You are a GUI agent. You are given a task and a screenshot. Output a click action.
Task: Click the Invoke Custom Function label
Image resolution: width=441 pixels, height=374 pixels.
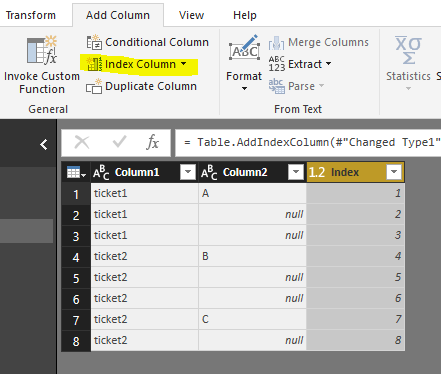point(42,83)
